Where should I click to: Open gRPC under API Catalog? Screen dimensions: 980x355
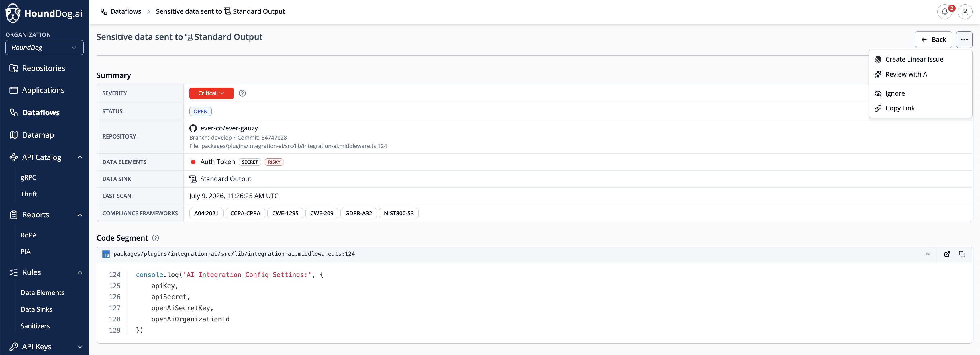click(x=29, y=177)
